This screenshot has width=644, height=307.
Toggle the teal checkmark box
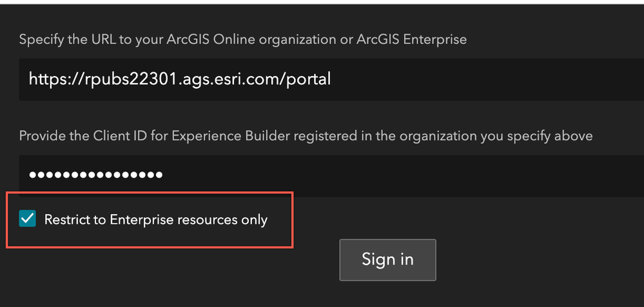pos(28,219)
